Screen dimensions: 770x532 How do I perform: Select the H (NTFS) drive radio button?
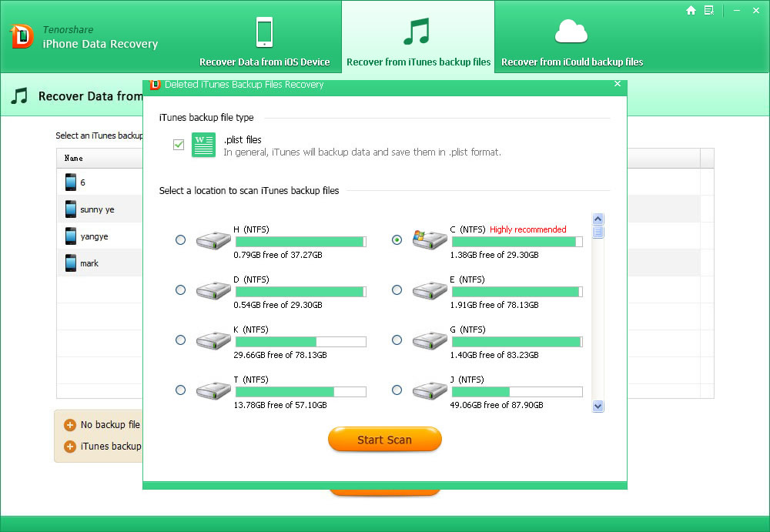[181, 239]
